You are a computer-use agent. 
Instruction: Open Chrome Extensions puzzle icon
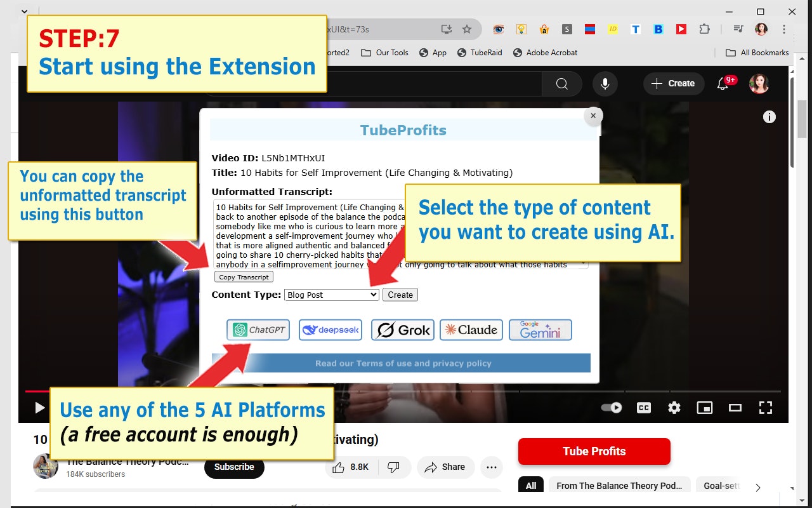click(704, 29)
